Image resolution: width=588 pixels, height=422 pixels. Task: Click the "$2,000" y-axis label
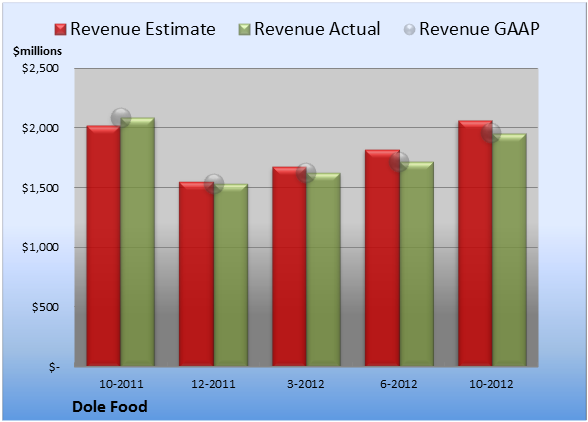coord(40,128)
